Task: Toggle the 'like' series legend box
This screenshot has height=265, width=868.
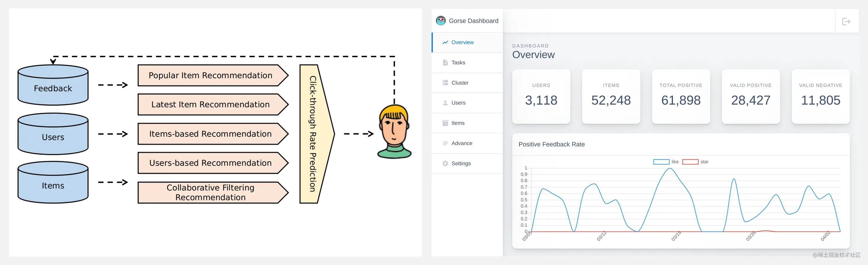Action: point(661,162)
